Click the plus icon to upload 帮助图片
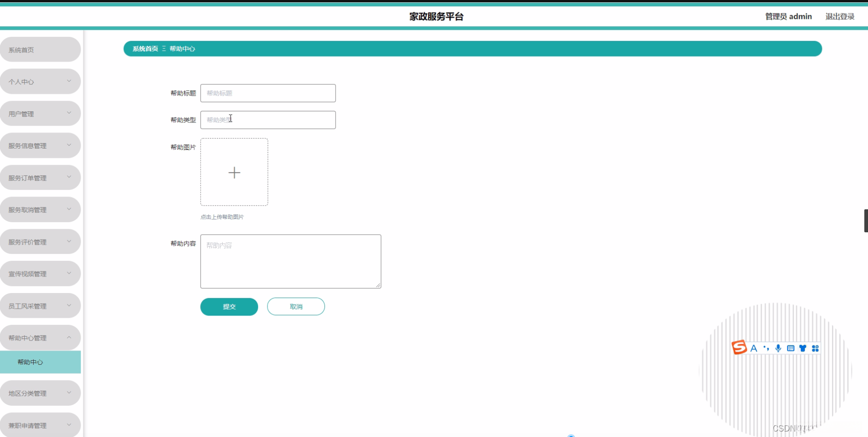868x437 pixels. tap(234, 172)
